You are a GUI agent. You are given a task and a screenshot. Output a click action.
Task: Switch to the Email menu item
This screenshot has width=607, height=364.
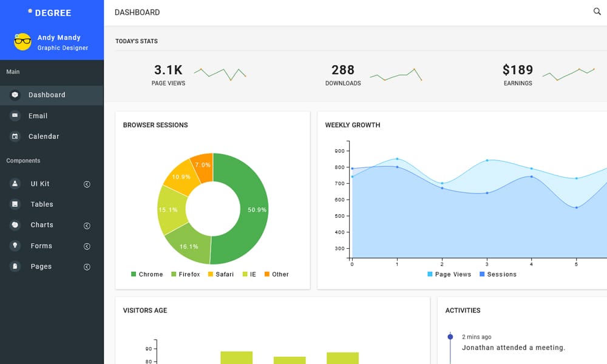click(x=38, y=115)
